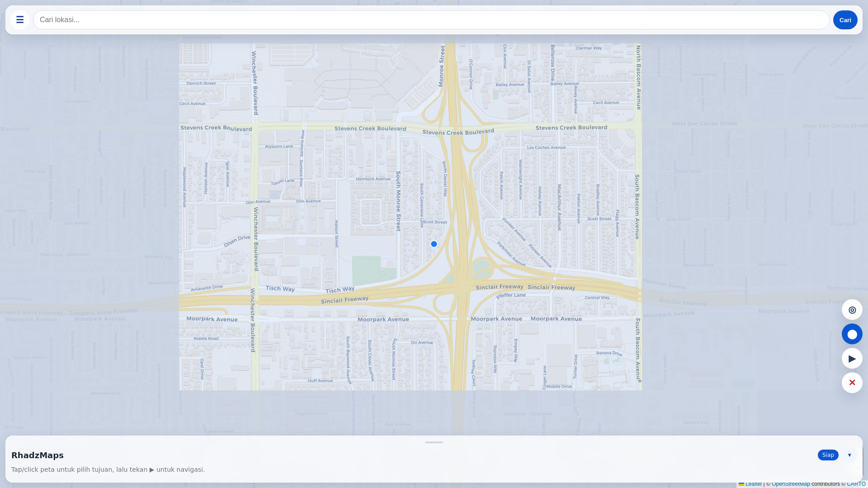
Task: Collapse the bottom panel with the arrow
Action: click(849, 455)
